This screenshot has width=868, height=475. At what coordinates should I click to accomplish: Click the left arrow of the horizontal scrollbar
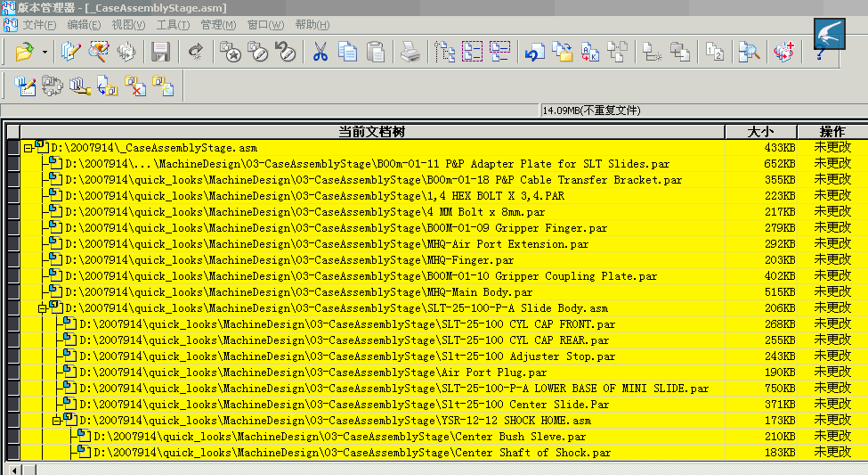[x=14, y=470]
